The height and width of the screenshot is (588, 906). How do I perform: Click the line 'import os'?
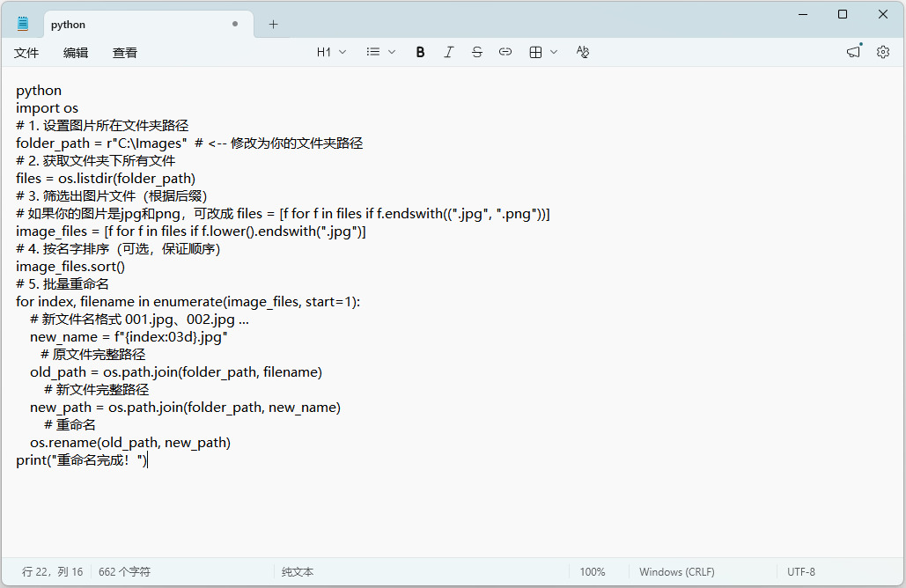pos(47,108)
